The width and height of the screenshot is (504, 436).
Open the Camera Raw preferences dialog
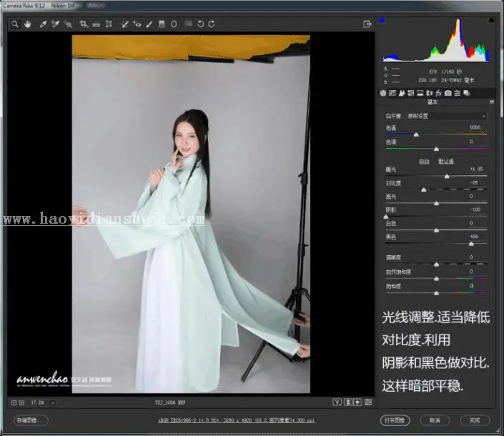[189, 24]
